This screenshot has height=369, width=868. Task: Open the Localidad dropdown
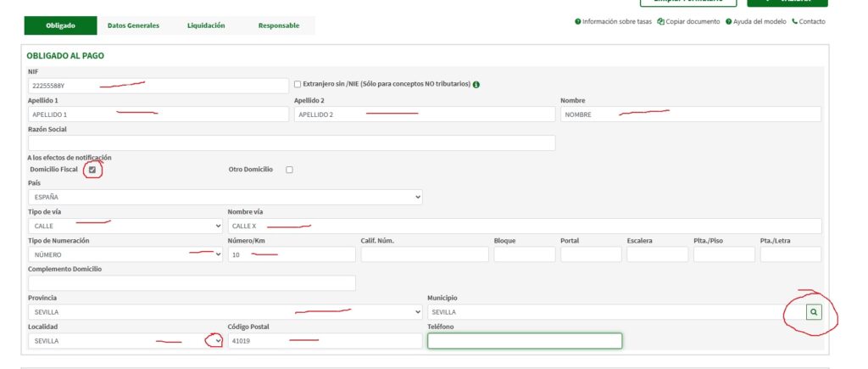click(125, 341)
